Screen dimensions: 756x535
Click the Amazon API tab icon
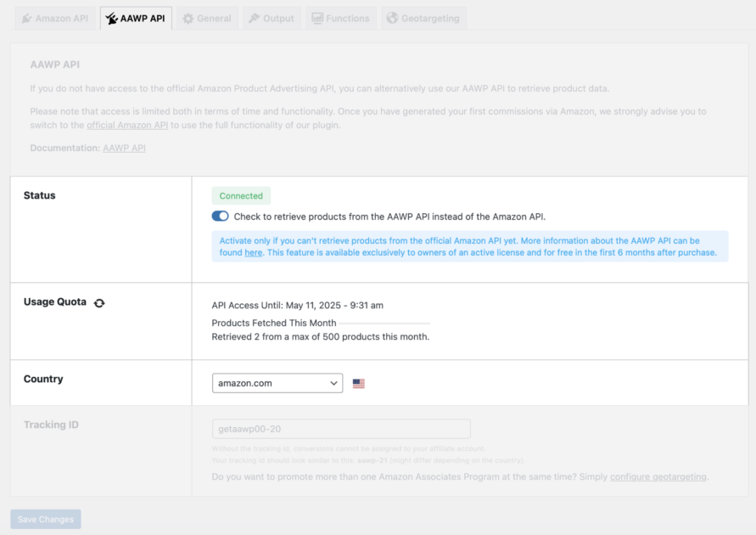tap(27, 18)
